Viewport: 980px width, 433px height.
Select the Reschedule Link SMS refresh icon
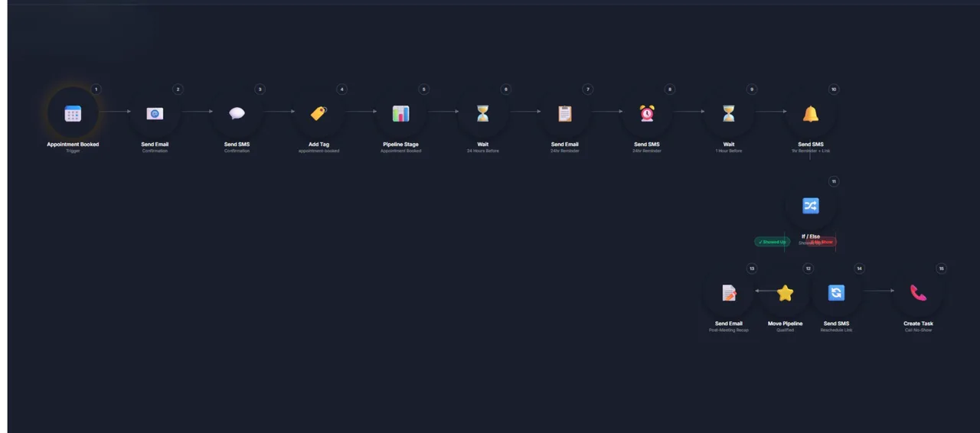point(836,293)
